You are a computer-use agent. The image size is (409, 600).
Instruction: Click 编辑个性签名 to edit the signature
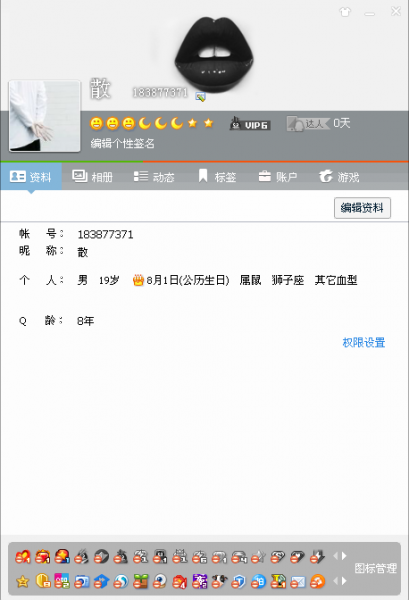point(122,143)
